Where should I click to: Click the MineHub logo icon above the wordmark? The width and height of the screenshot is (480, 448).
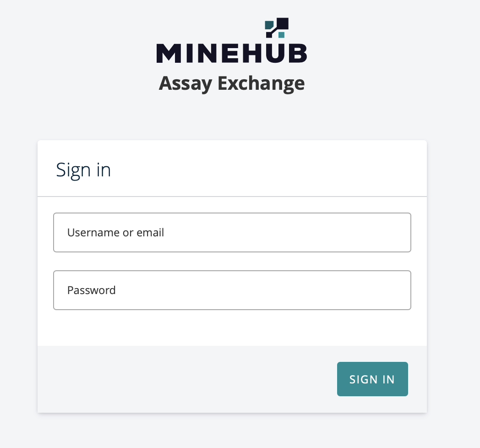coord(277,27)
